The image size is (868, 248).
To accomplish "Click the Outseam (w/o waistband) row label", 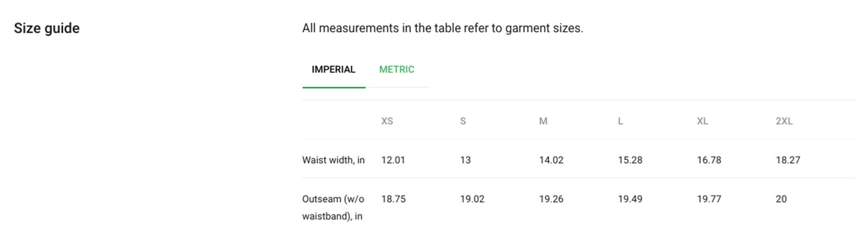I will [x=333, y=208].
